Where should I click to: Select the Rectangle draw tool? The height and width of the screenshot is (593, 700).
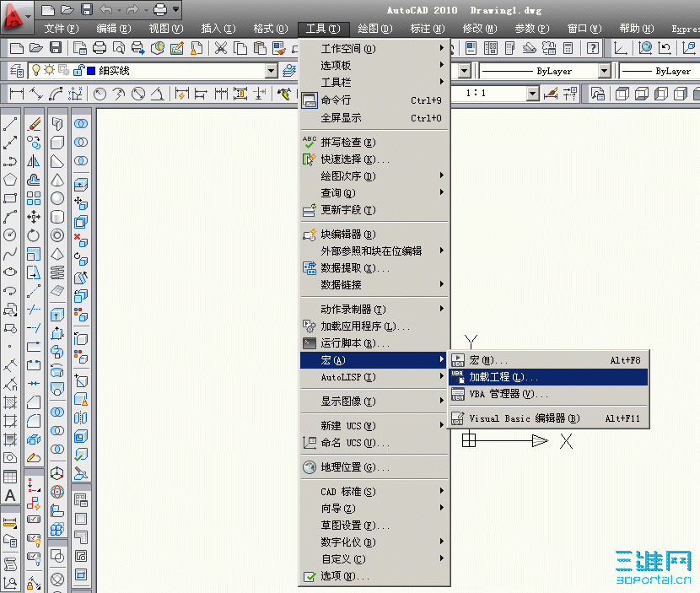pos(10,198)
